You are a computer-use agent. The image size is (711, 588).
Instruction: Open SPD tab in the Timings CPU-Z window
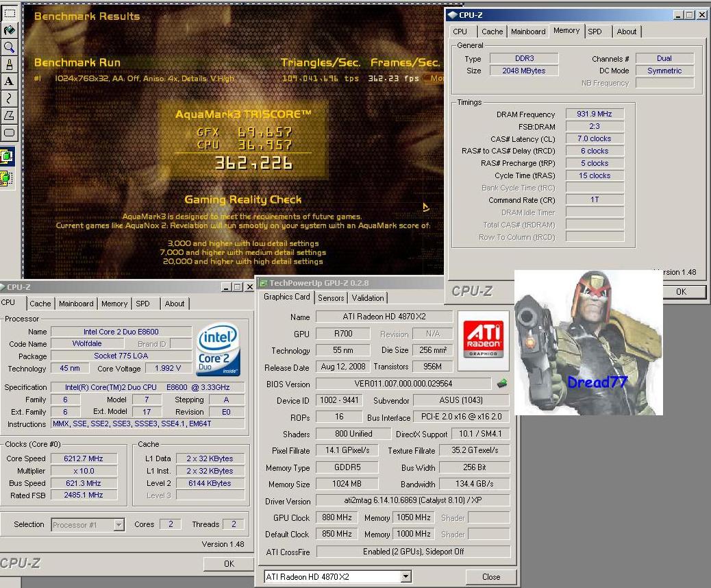[595, 32]
